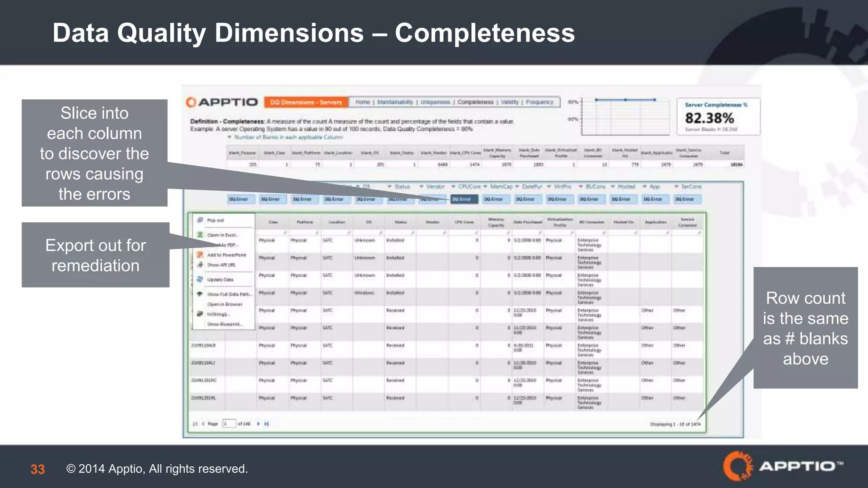Viewport: 868px width, 488px height.
Task: Click DQ Error button under SerCons
Action: pos(687,199)
